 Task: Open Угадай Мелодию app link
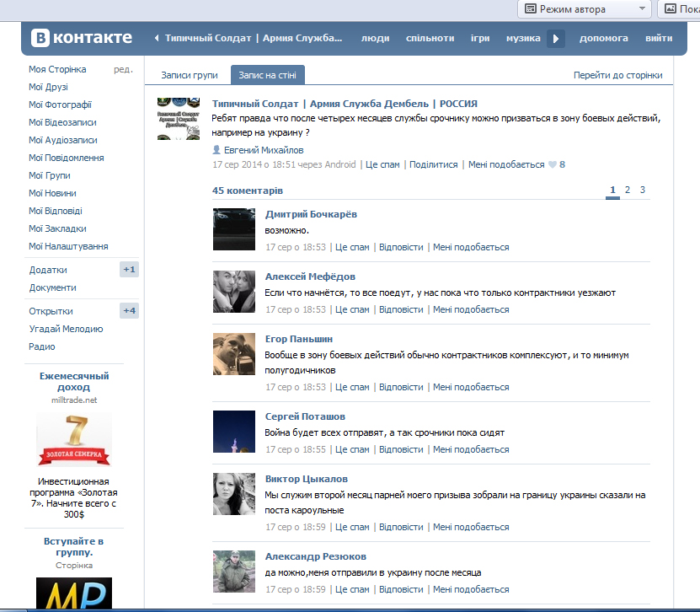pos(66,329)
